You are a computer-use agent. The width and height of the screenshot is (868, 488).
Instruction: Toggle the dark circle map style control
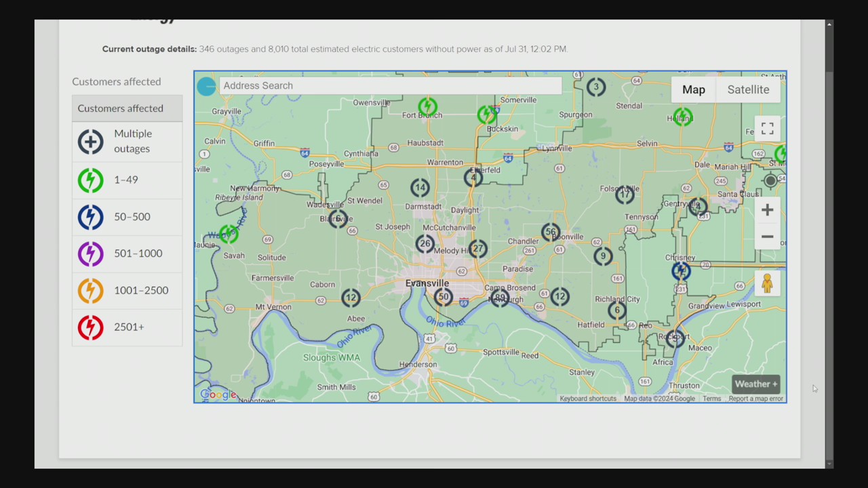pos(770,180)
